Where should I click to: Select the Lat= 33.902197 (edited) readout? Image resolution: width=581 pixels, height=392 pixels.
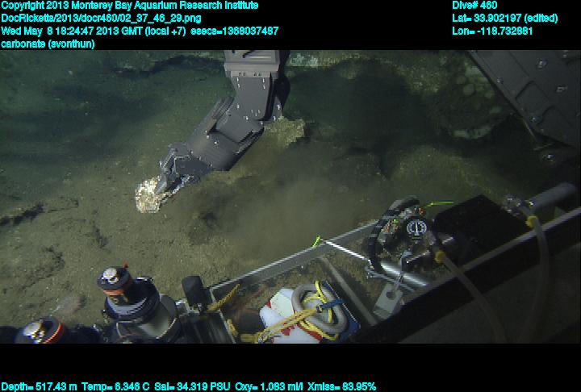tap(504, 18)
